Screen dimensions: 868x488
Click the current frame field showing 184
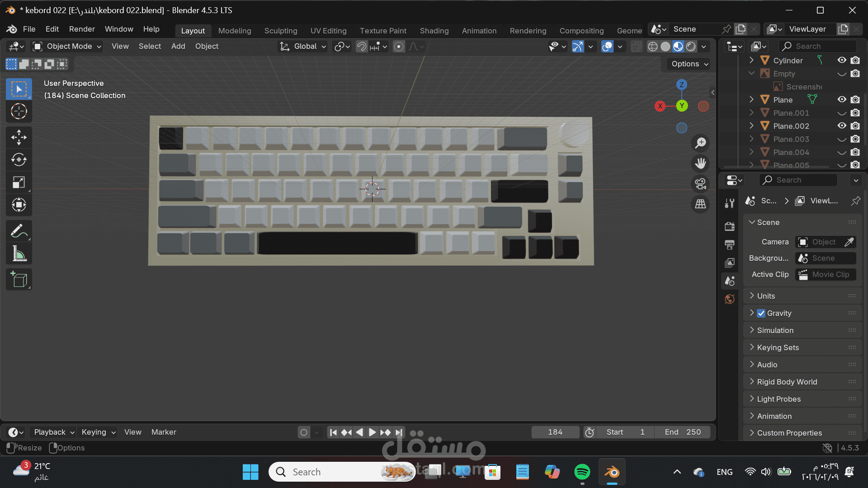click(x=555, y=432)
